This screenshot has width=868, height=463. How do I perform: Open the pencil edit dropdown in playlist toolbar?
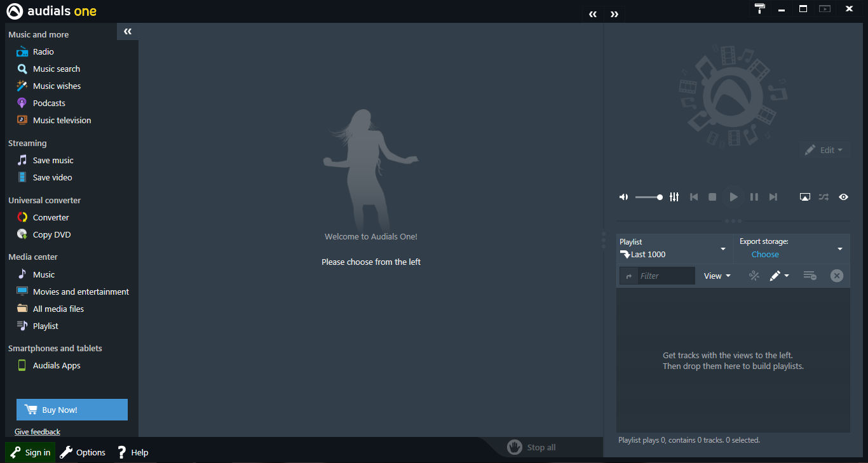click(780, 276)
